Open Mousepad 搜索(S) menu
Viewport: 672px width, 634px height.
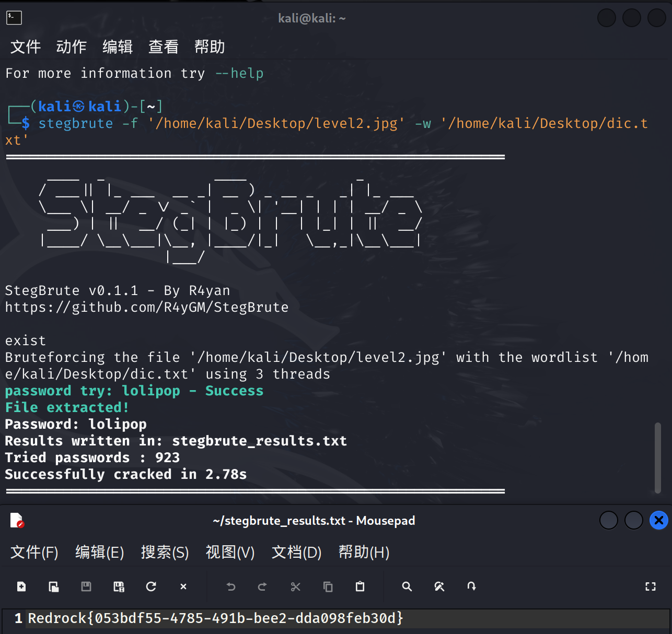[165, 552]
